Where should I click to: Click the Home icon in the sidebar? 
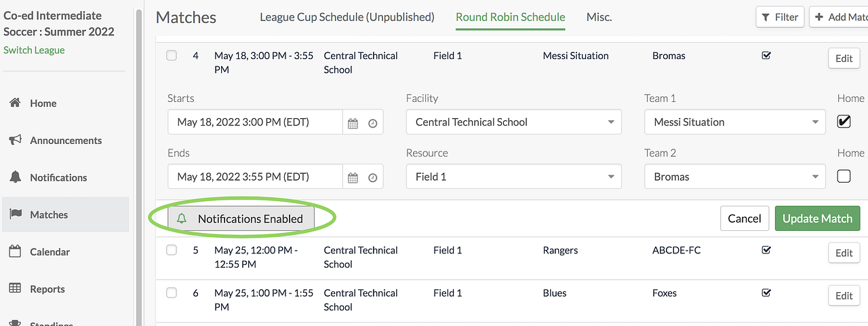pos(15,103)
